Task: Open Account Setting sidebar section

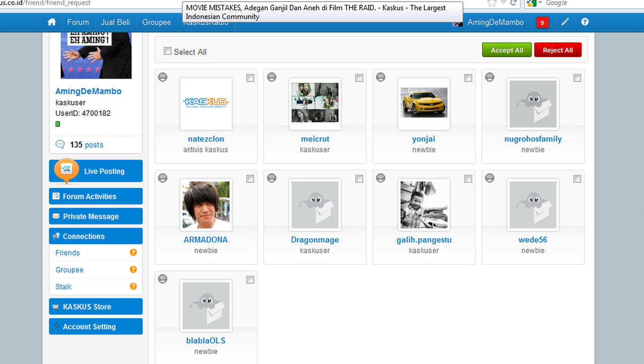Action: 96,327
